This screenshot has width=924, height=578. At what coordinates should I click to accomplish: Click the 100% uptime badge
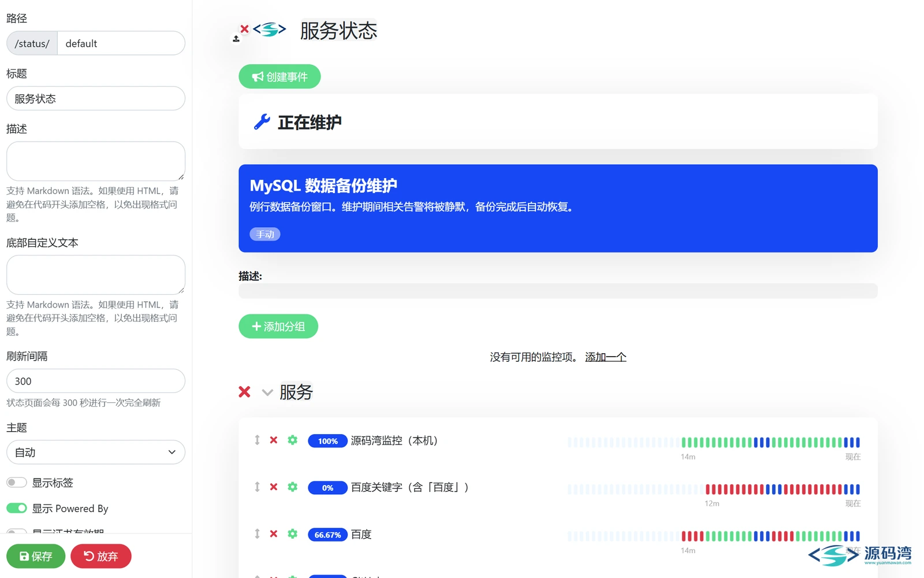pos(327,441)
